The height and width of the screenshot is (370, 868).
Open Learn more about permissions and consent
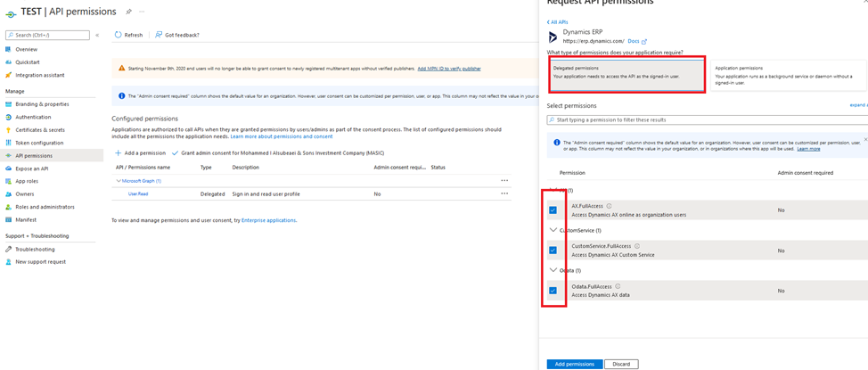pyautogui.click(x=282, y=136)
